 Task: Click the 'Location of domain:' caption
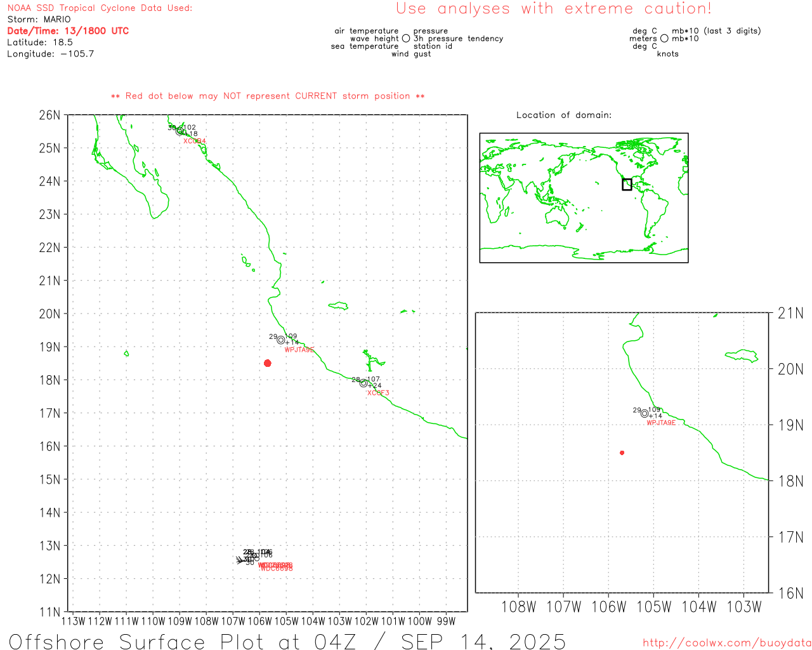coord(564,115)
